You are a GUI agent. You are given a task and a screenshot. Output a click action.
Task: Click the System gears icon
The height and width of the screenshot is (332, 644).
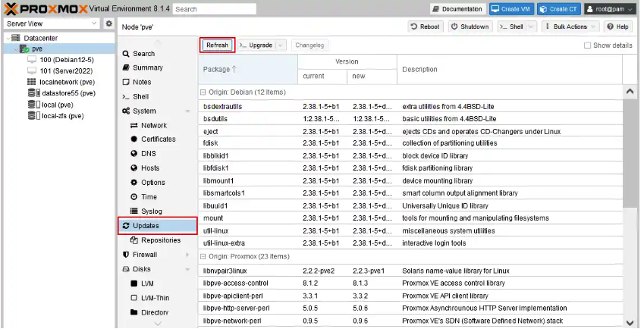click(x=126, y=111)
